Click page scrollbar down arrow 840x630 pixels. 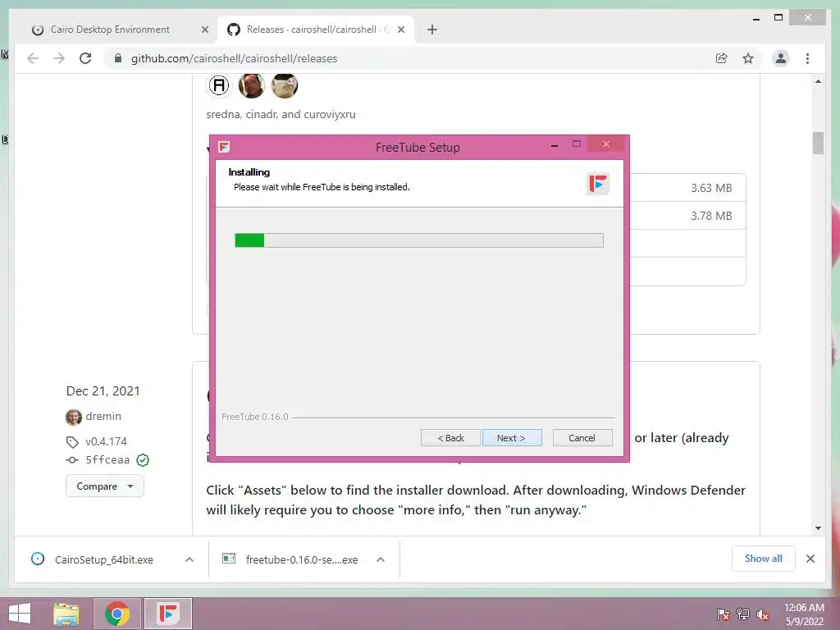click(x=818, y=527)
